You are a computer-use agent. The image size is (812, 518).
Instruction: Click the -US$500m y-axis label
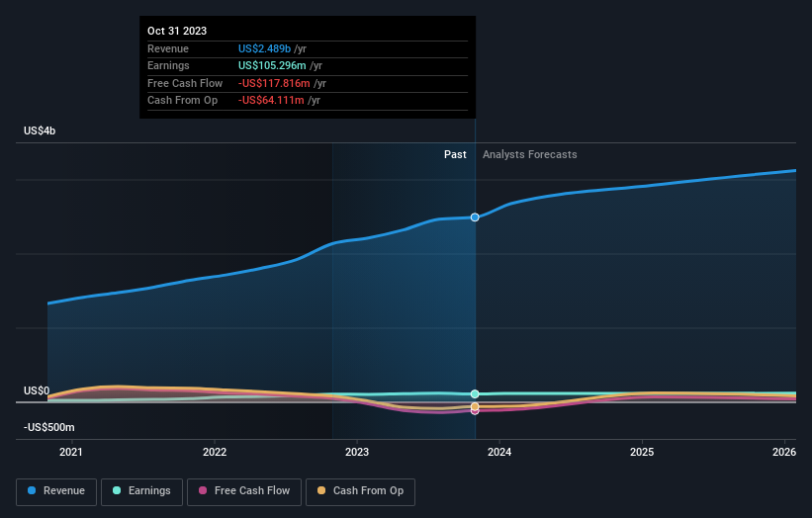[x=49, y=427]
